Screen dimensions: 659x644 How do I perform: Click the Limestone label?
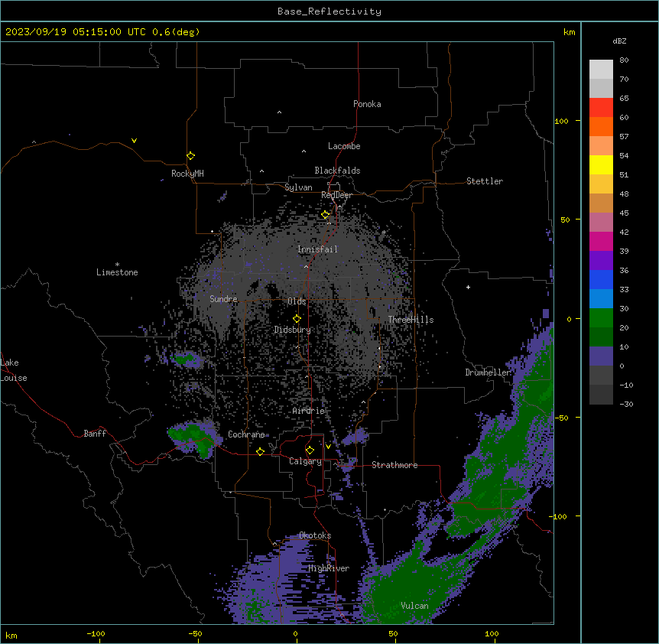pos(117,272)
